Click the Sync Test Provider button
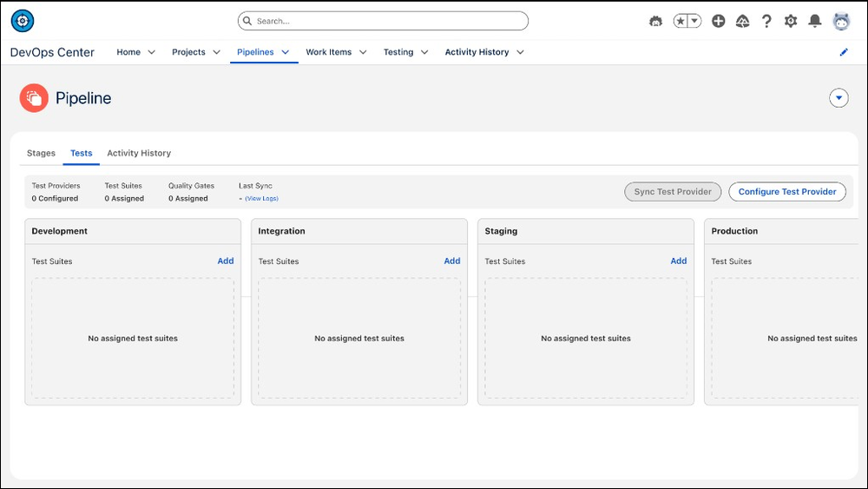868x489 pixels. click(673, 192)
